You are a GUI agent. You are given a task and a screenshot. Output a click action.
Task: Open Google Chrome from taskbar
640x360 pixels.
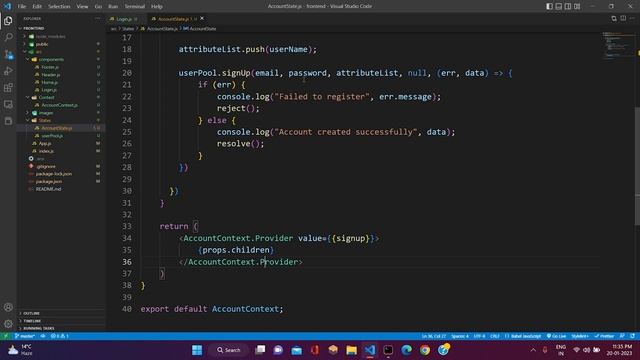(424, 350)
